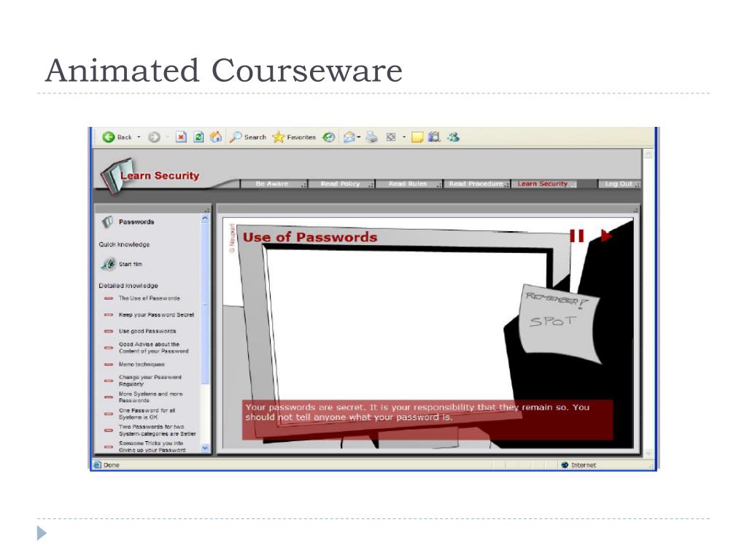Click the Start film icon
The width and height of the screenshot is (747, 560).
108,264
